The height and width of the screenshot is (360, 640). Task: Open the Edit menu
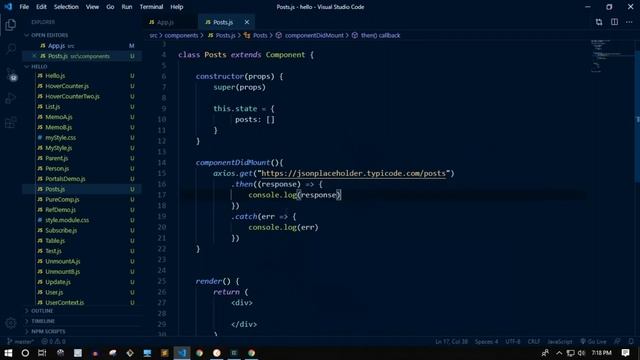[x=41, y=7]
